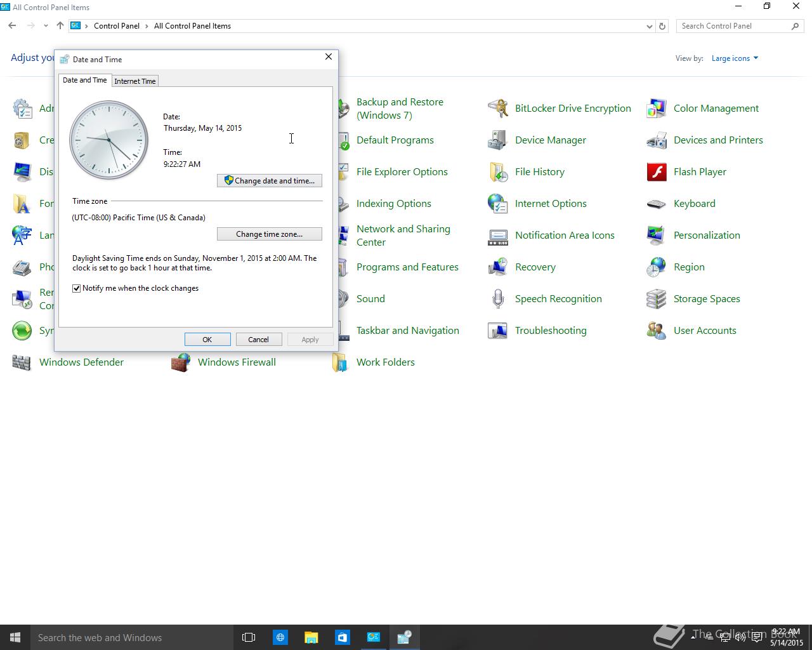Open Network and Sharing Center link
Viewport: 812px width, 650px height.
tap(403, 235)
